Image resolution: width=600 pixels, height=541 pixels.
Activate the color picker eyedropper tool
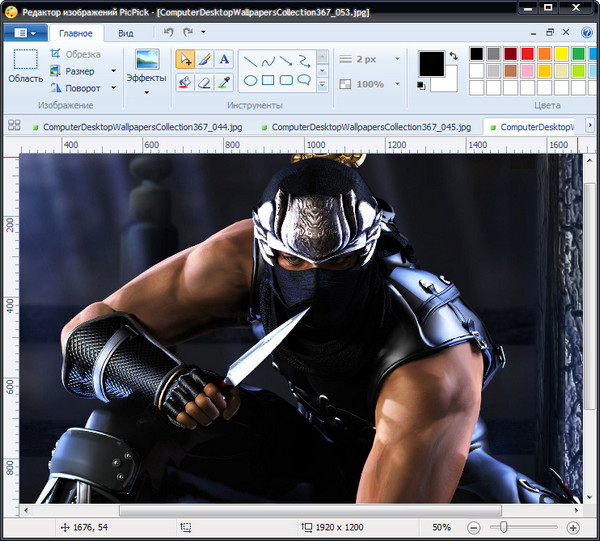(224, 82)
